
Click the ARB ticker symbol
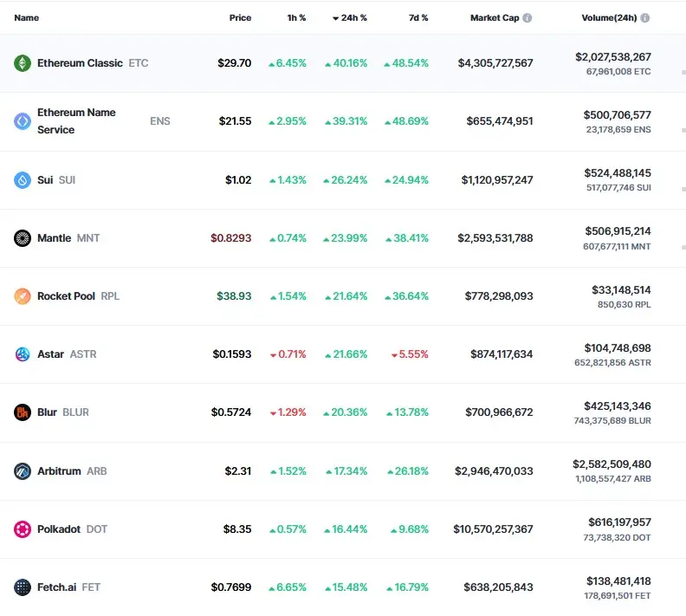click(x=97, y=471)
